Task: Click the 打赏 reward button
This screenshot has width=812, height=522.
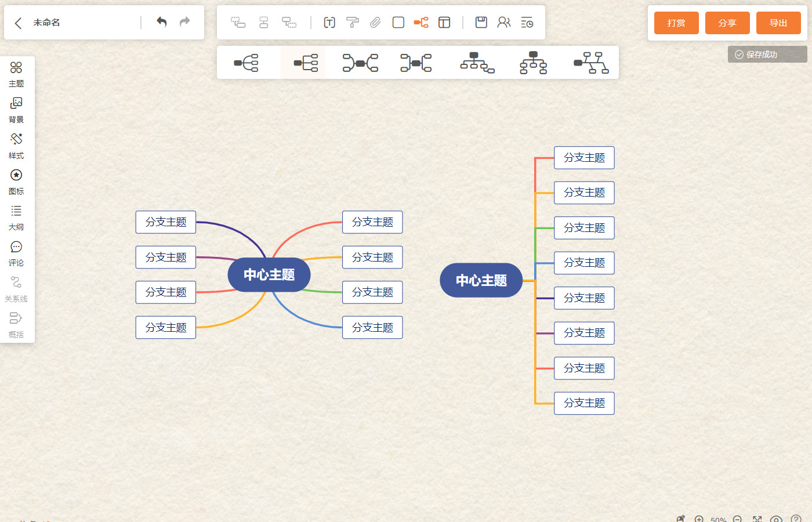Action: coord(676,23)
